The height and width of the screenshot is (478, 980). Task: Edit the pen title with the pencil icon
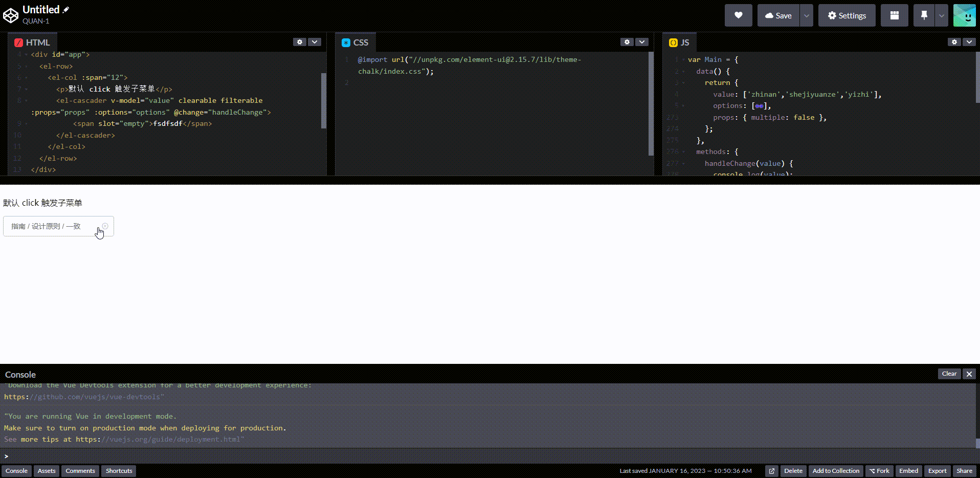coord(66,10)
